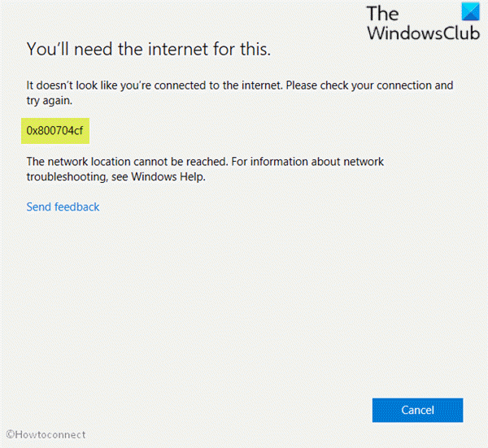Click the Cancel button

(417, 410)
